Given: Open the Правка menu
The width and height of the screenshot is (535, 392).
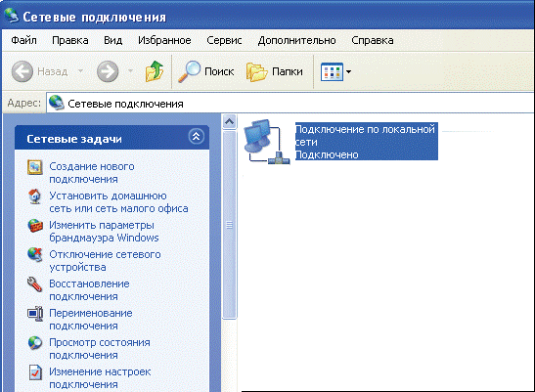Looking at the screenshot, I should pos(70,40).
